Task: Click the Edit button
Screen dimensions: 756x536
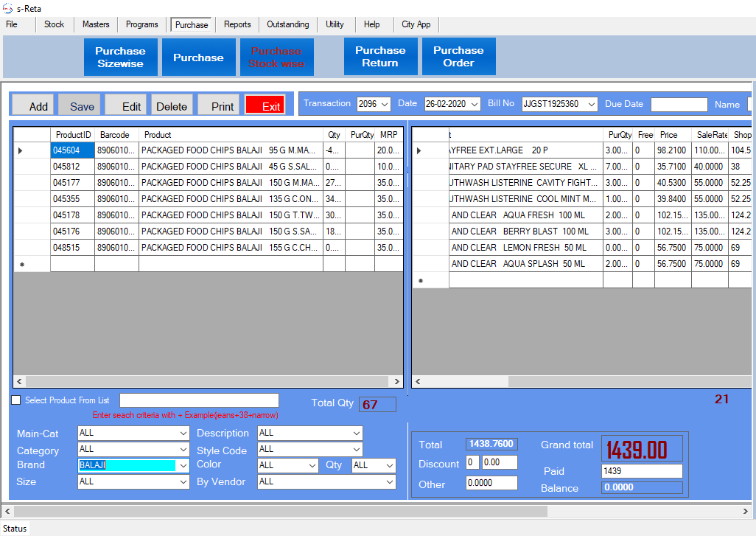Action: coord(126,105)
